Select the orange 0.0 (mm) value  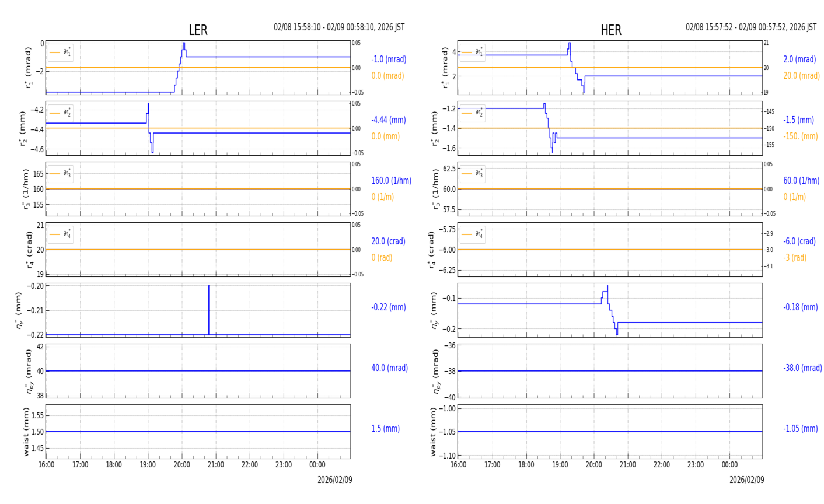click(386, 136)
